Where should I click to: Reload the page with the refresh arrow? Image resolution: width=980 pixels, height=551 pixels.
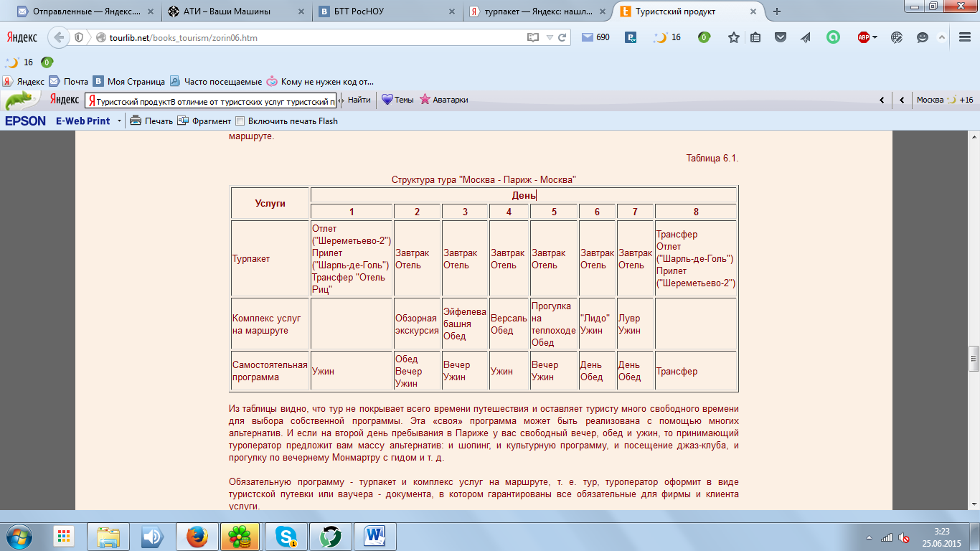[563, 37]
